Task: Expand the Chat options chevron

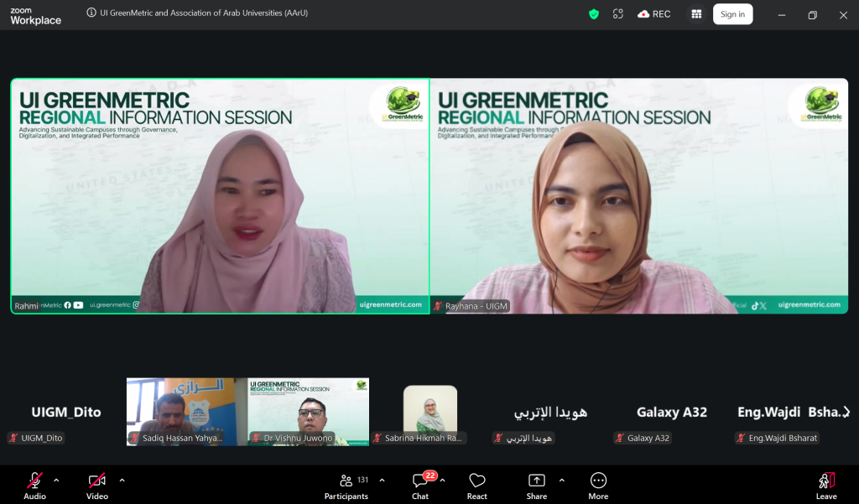Action: coord(442,481)
